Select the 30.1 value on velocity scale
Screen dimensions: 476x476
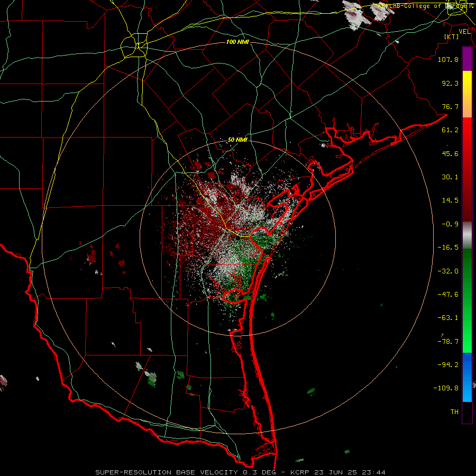pyautogui.click(x=450, y=177)
